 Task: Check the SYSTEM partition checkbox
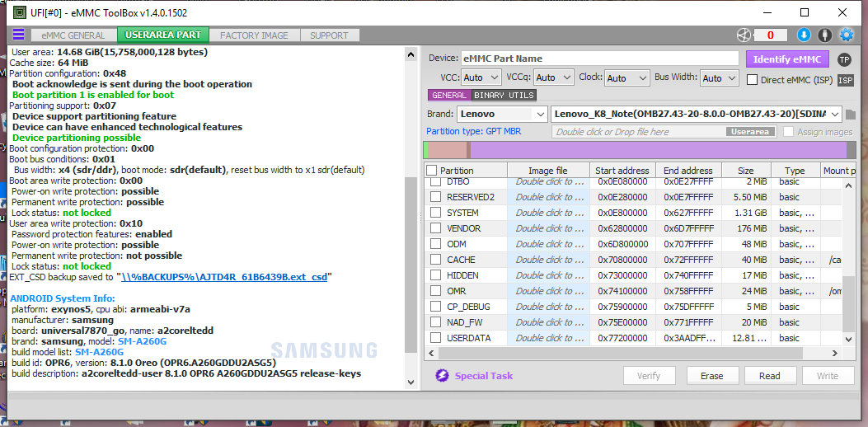coord(436,213)
